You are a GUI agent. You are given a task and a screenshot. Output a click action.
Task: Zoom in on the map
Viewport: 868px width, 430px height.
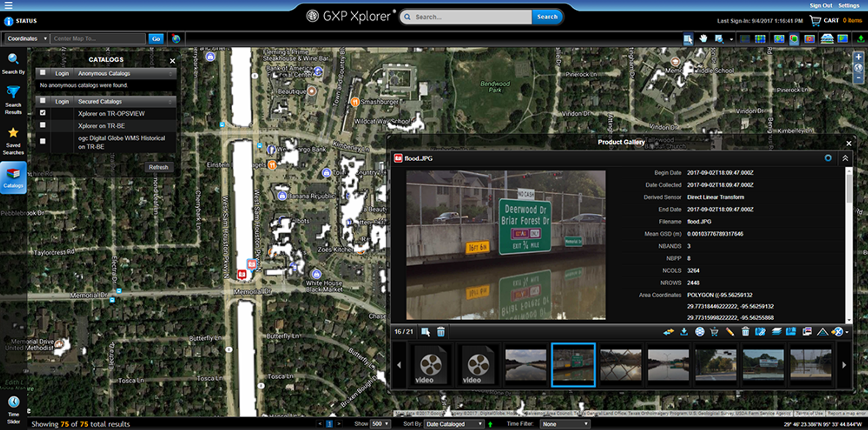click(x=858, y=57)
